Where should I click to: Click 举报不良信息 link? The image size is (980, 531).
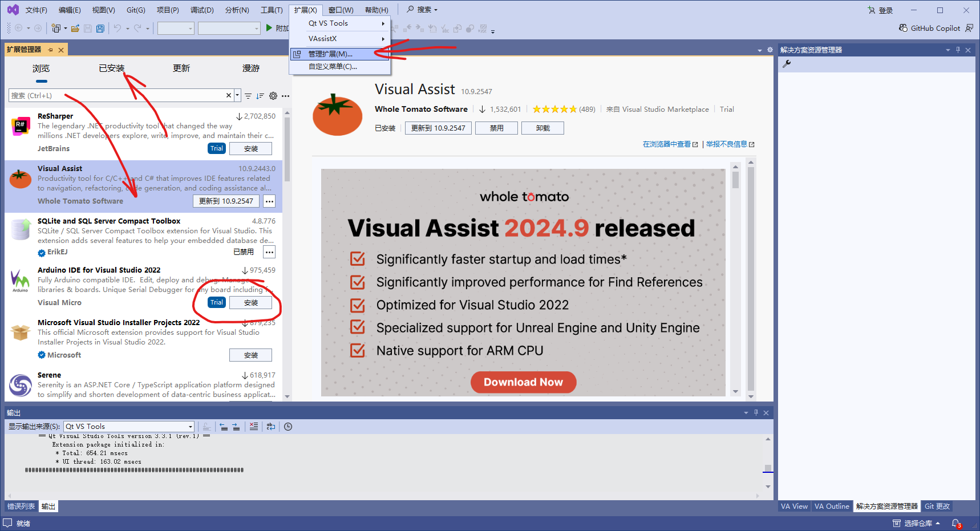[730, 144]
